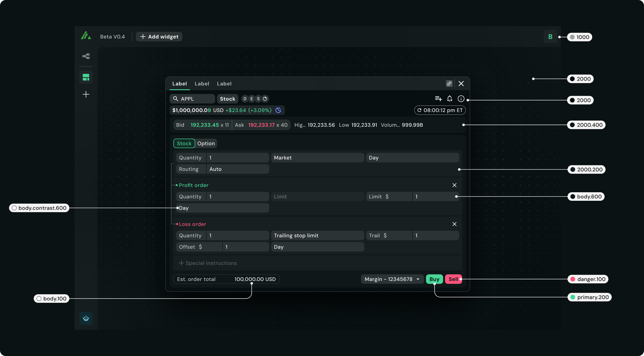The width and height of the screenshot is (644, 356).
Task: Click the Beta V0.4 version text
Action: [x=112, y=37]
